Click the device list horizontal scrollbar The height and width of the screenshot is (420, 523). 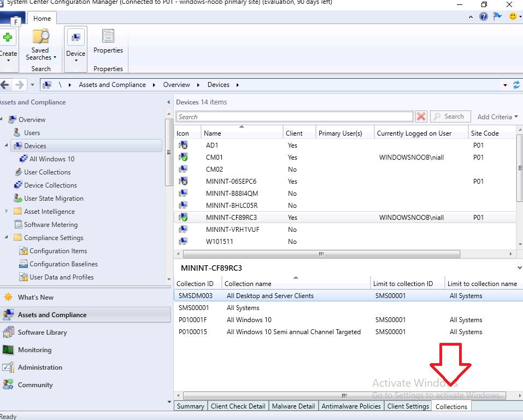[x=321, y=254]
